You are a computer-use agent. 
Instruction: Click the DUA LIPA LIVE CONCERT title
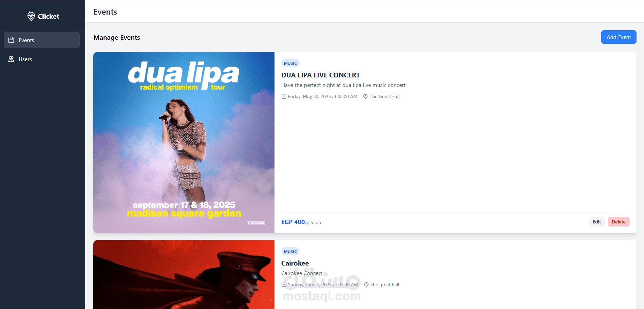coord(321,75)
